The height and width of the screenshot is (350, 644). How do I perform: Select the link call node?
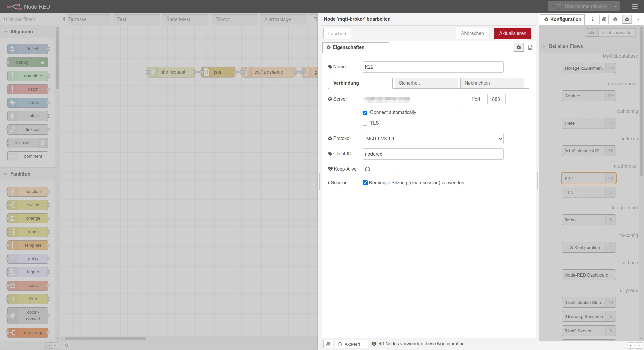click(28, 130)
